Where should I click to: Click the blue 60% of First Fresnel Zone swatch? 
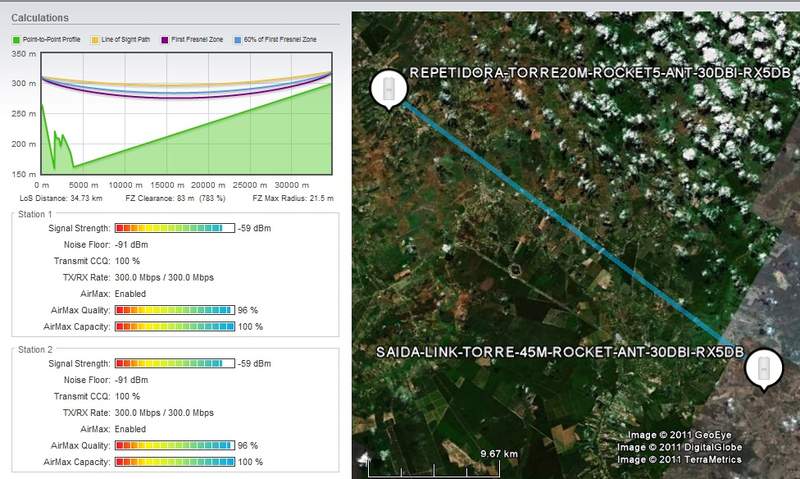[237, 40]
